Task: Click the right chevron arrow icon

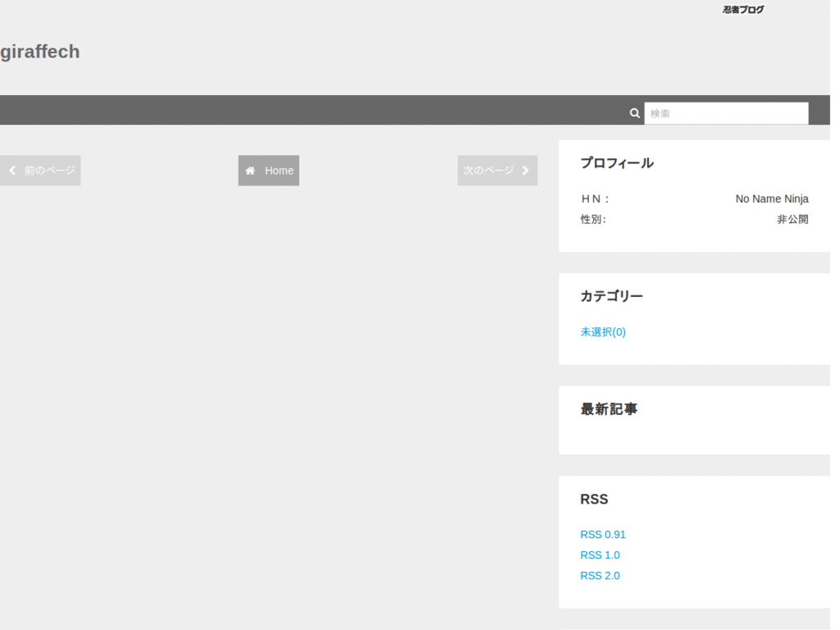Action: coord(525,171)
